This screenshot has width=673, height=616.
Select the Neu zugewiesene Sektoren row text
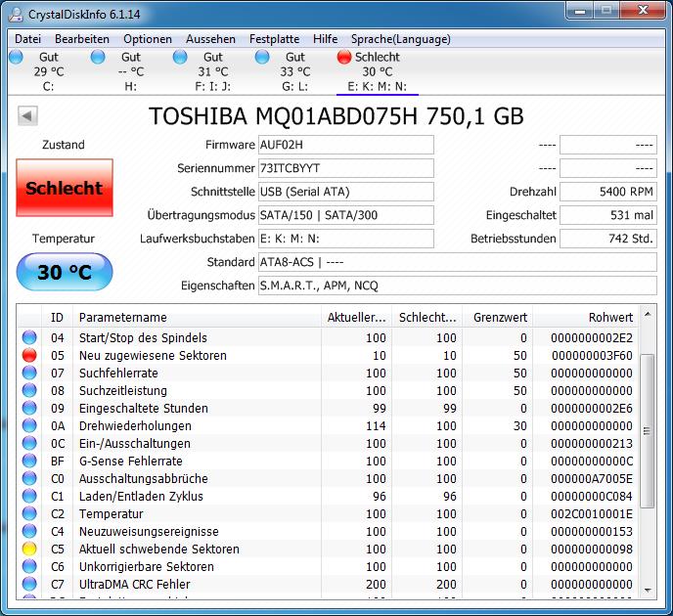pyautogui.click(x=153, y=356)
